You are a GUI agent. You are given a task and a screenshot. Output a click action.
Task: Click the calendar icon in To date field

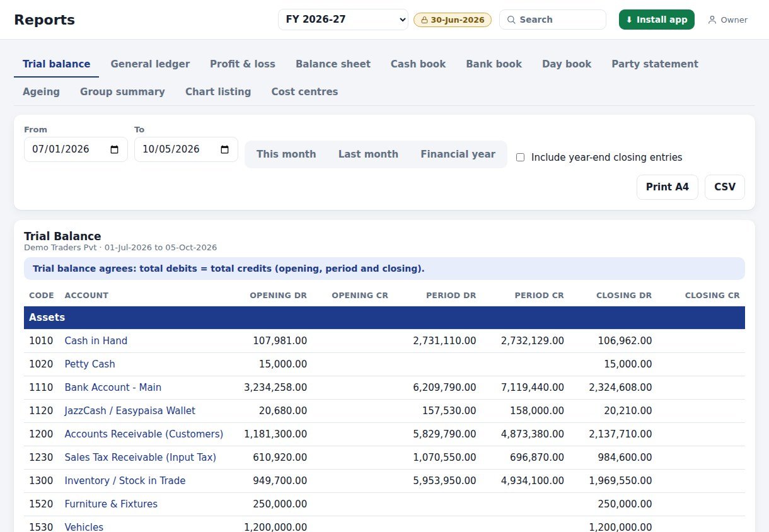pos(224,149)
